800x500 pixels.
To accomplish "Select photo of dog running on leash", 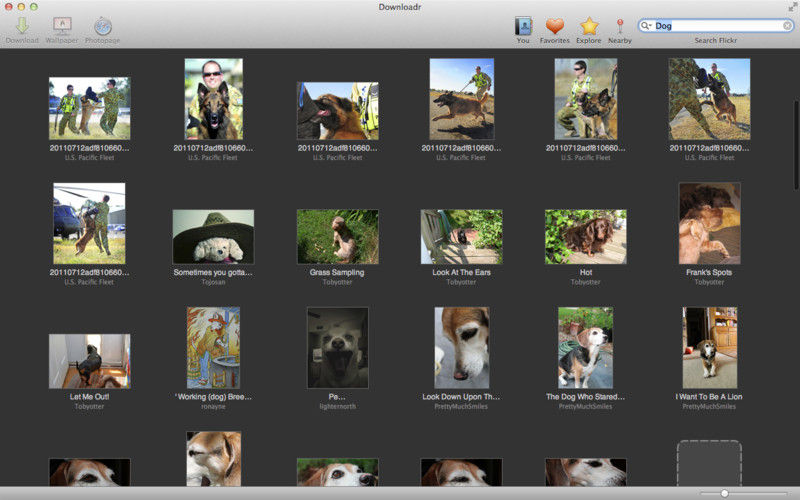I will [x=462, y=99].
